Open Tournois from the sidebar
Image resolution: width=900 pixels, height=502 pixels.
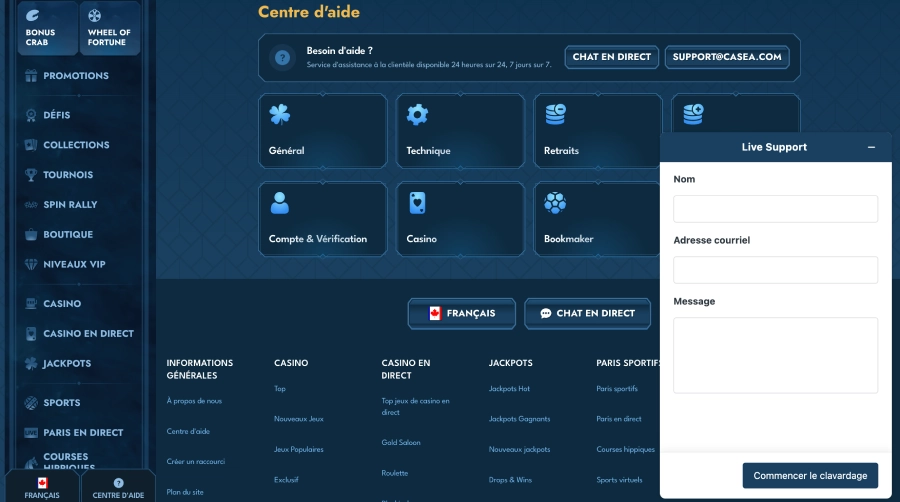pyautogui.click(x=68, y=174)
